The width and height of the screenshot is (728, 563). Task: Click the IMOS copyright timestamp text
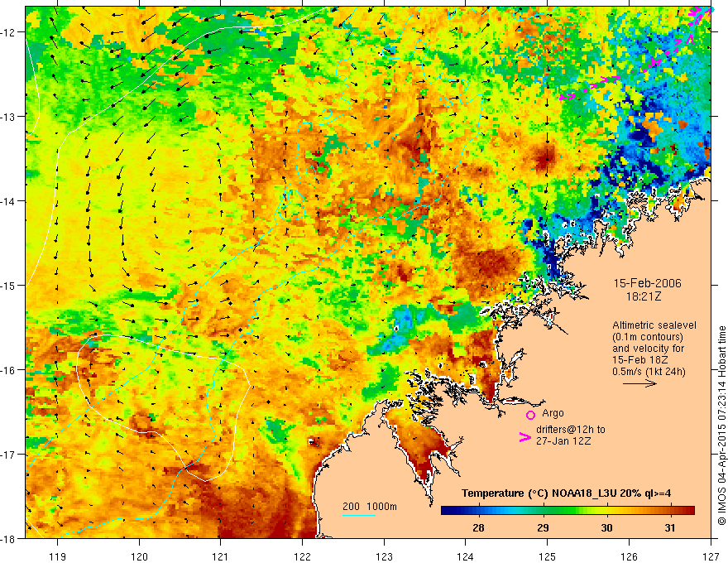[721, 425]
